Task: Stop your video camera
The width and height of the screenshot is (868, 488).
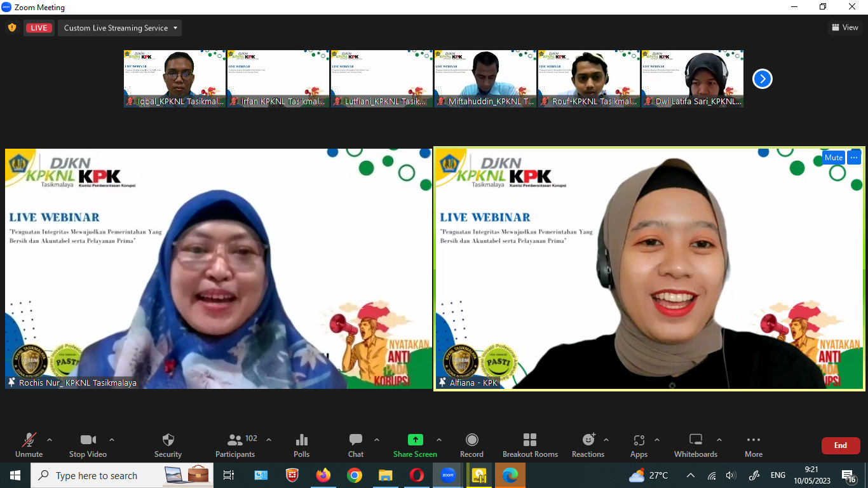Action: pos(88,445)
